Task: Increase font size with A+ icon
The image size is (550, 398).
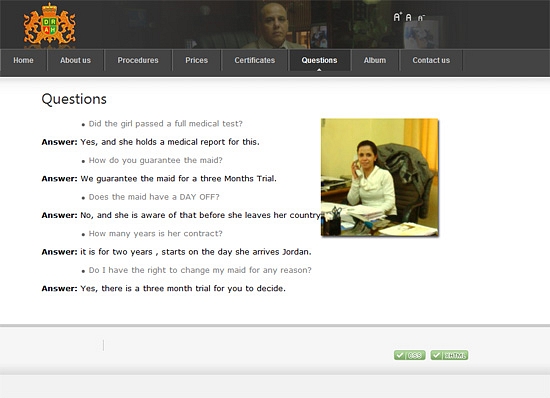Action: click(397, 17)
